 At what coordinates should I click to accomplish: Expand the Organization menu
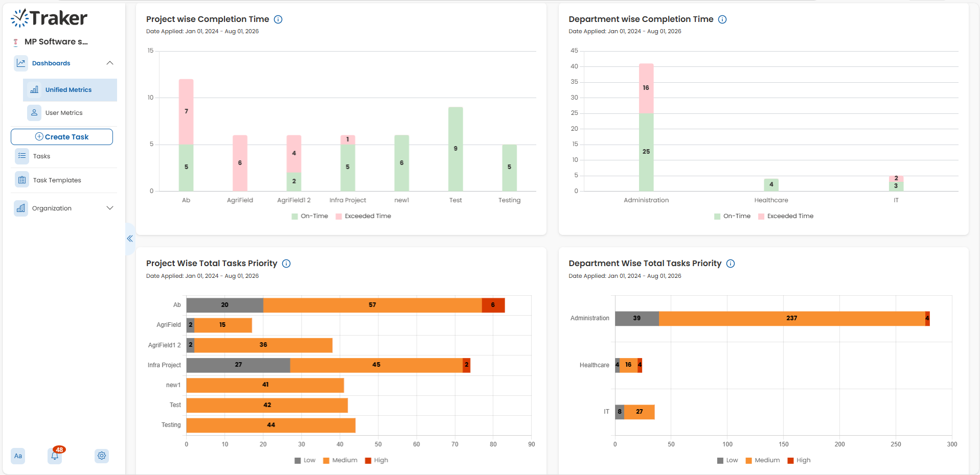[x=110, y=208]
